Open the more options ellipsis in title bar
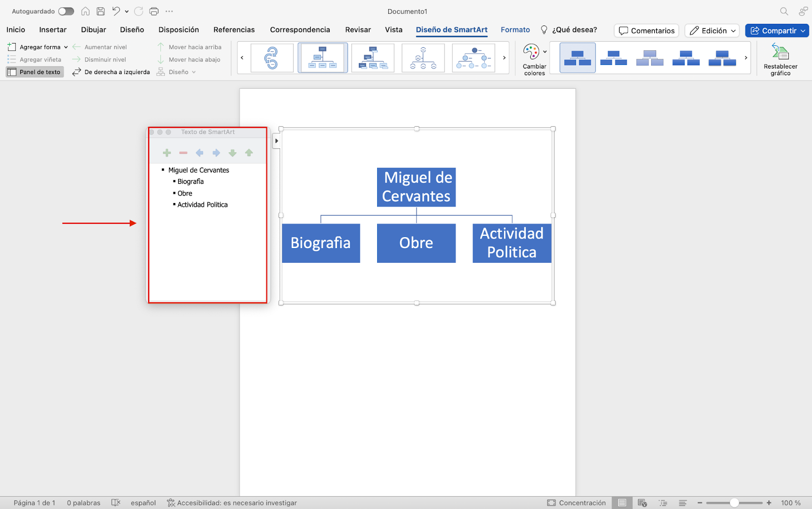The height and width of the screenshot is (509, 812). (x=170, y=11)
